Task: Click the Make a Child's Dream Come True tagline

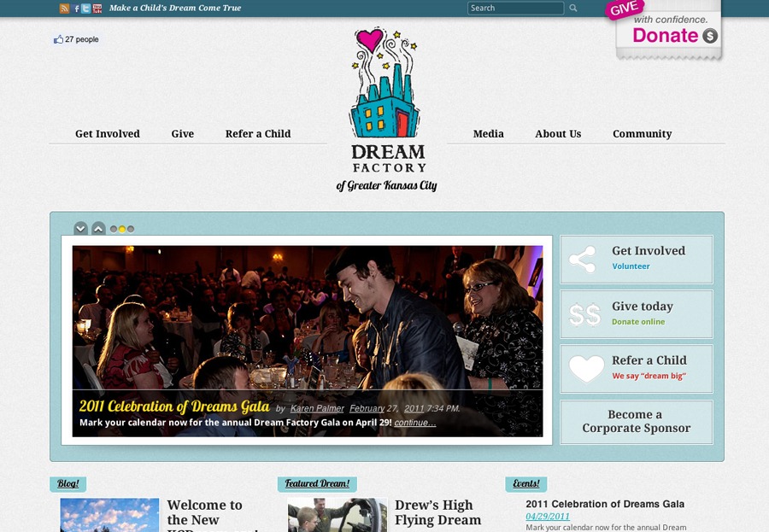Action: [175, 8]
